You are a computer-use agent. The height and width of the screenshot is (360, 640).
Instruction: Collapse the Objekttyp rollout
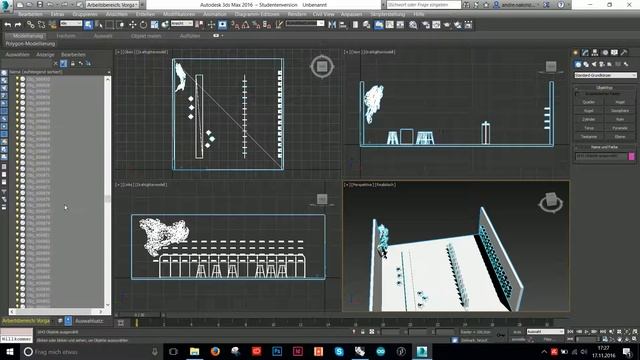point(604,88)
